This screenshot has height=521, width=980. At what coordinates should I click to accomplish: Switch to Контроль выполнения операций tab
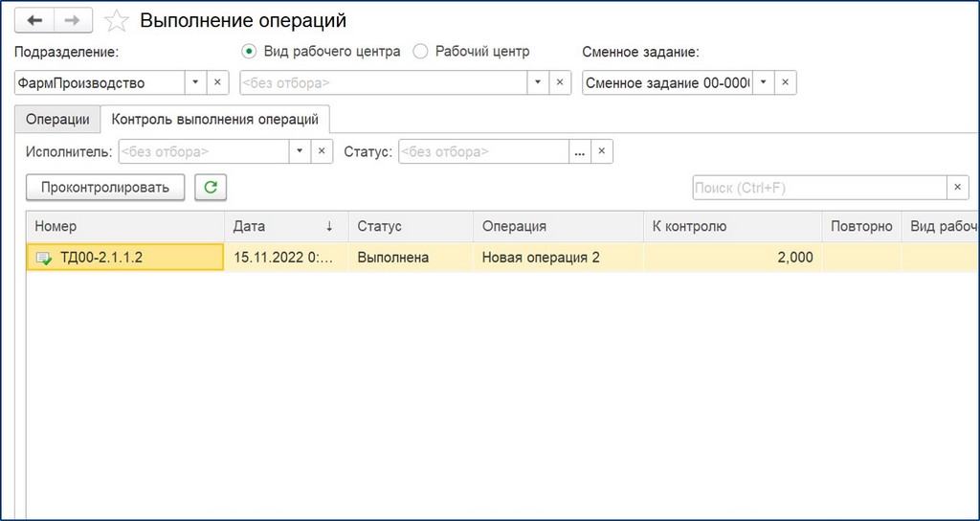pos(215,120)
